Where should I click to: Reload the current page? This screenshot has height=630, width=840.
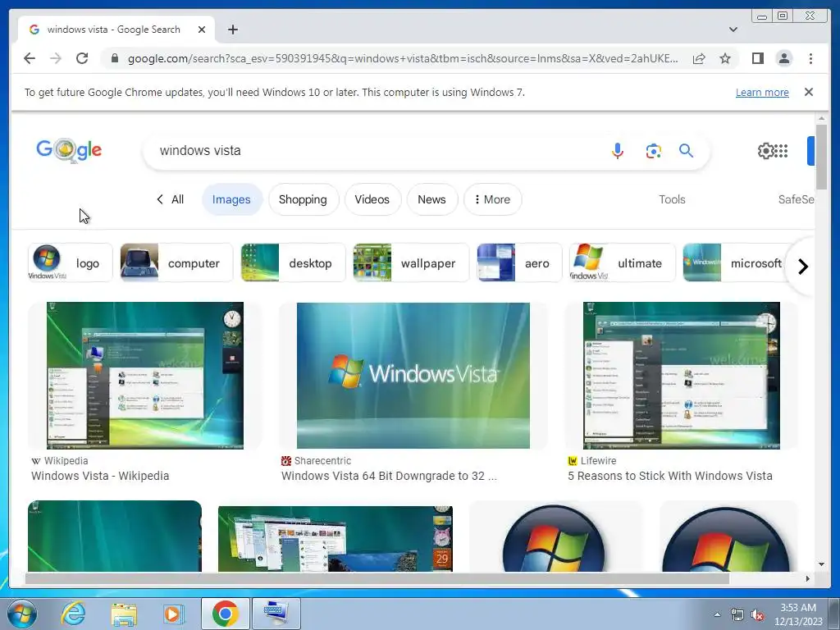tap(82, 58)
